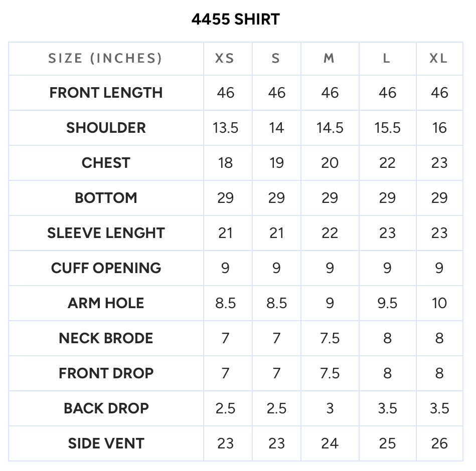476x471 pixels.
Task: Select the BOTTOM row label
Action: (106, 198)
